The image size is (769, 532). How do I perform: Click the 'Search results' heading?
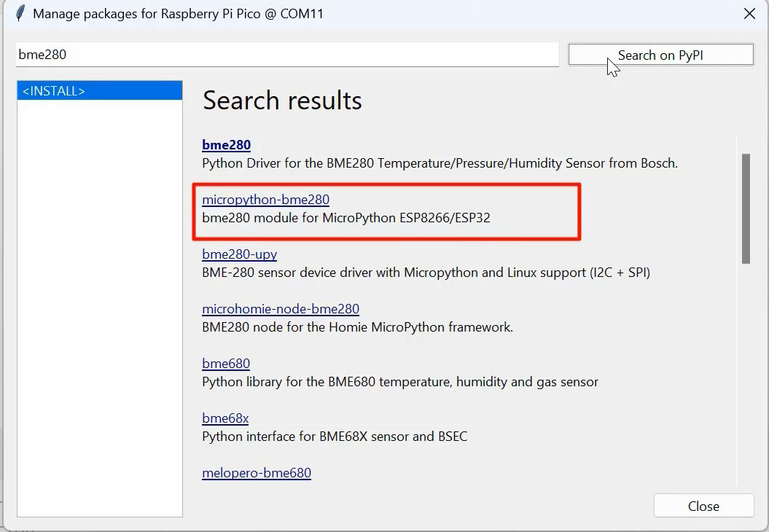point(282,101)
